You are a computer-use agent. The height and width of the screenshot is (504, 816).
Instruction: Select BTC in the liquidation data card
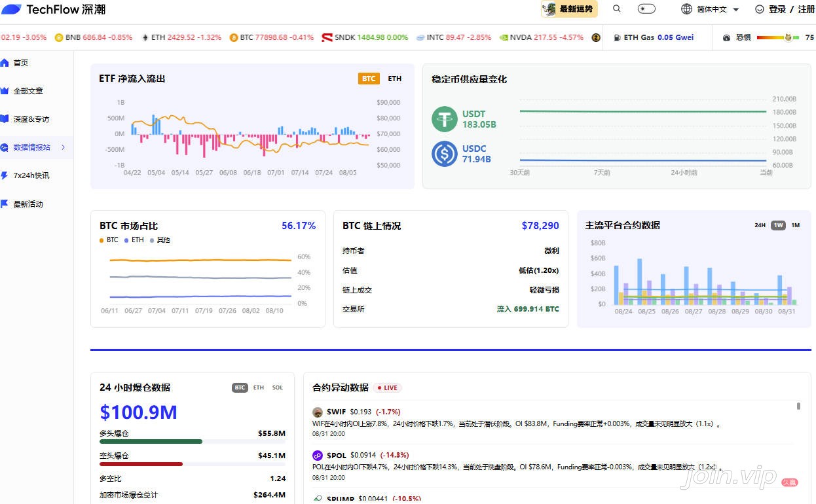point(240,387)
